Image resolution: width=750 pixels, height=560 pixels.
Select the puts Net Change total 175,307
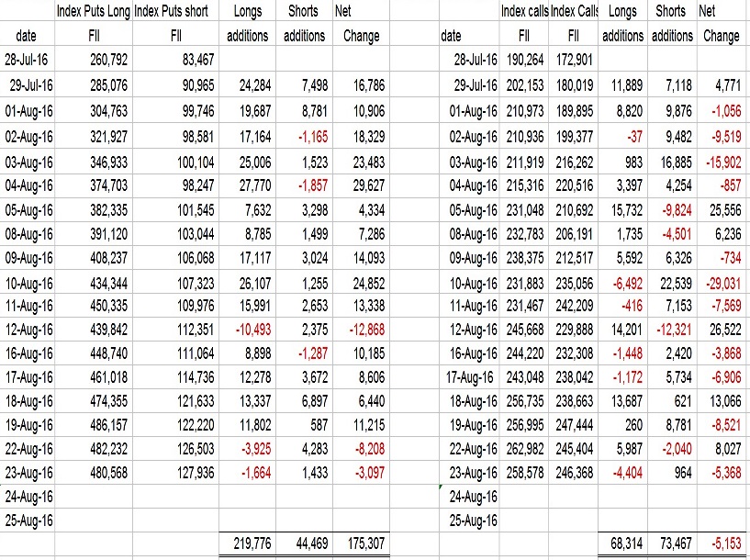click(362, 544)
